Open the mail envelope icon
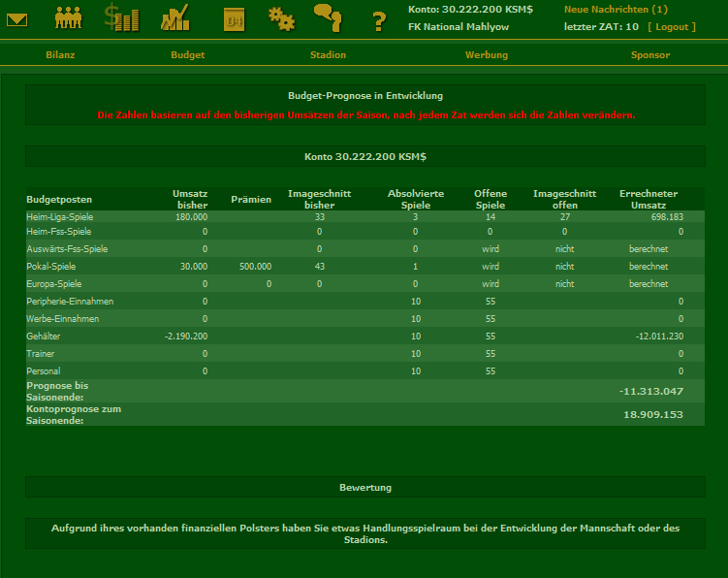This screenshot has width=728, height=578. (x=17, y=18)
